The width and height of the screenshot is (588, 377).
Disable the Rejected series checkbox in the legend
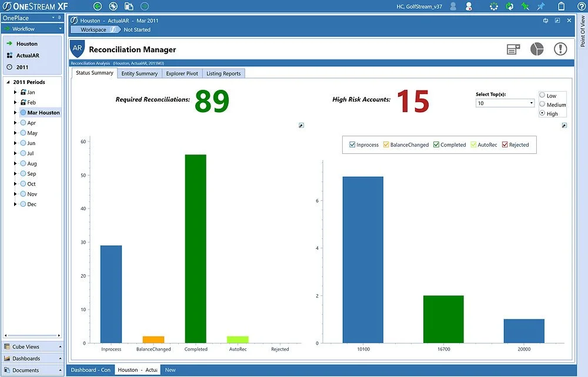506,144
